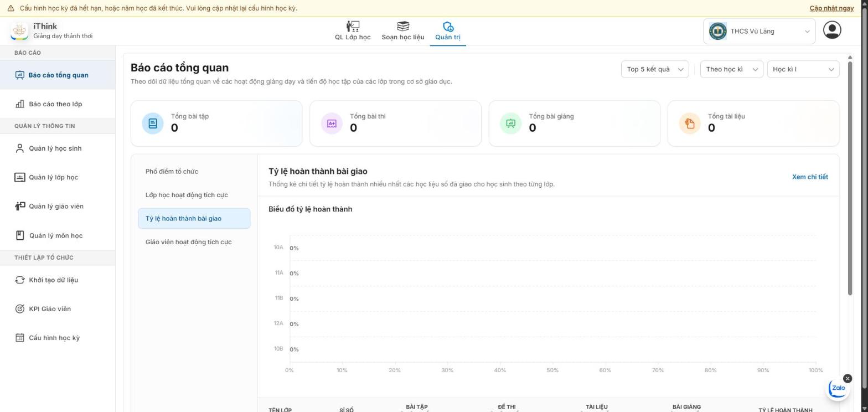Click the Tổng tài liệu hand icon

[x=690, y=123]
